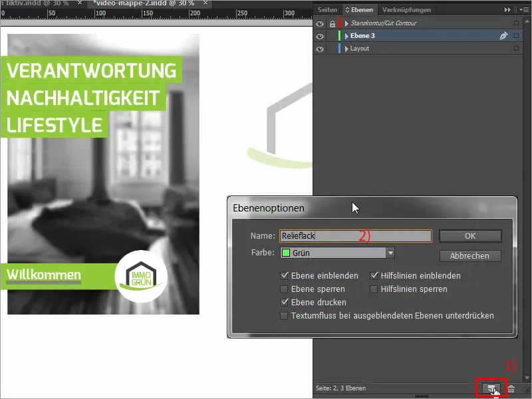Collapse the panel dock with the double-arrow icon
The width and height of the screenshot is (532, 399).
(507, 9)
